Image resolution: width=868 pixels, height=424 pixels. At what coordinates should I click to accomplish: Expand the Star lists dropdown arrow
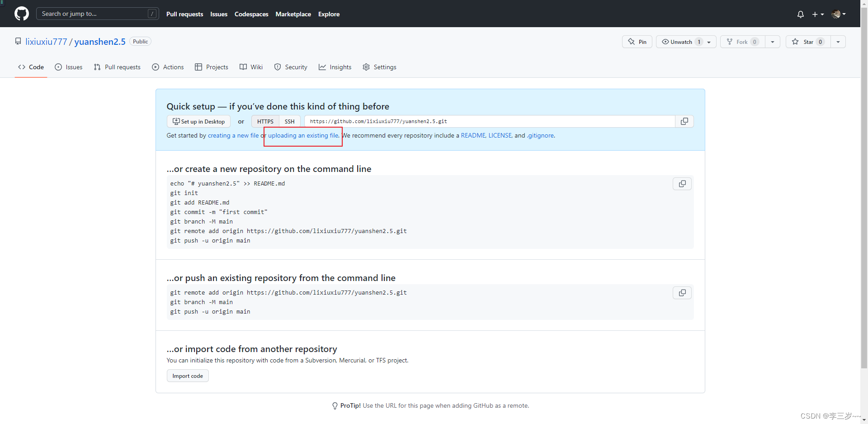pos(838,42)
